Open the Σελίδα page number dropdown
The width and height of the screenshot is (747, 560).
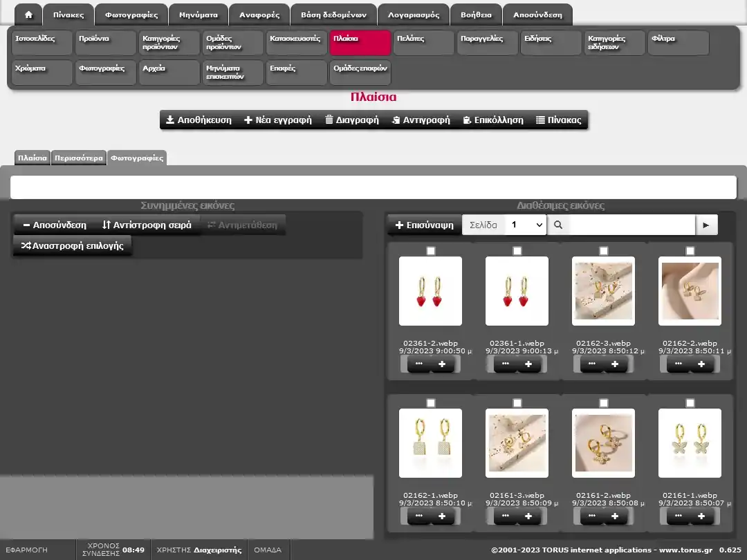click(x=525, y=225)
